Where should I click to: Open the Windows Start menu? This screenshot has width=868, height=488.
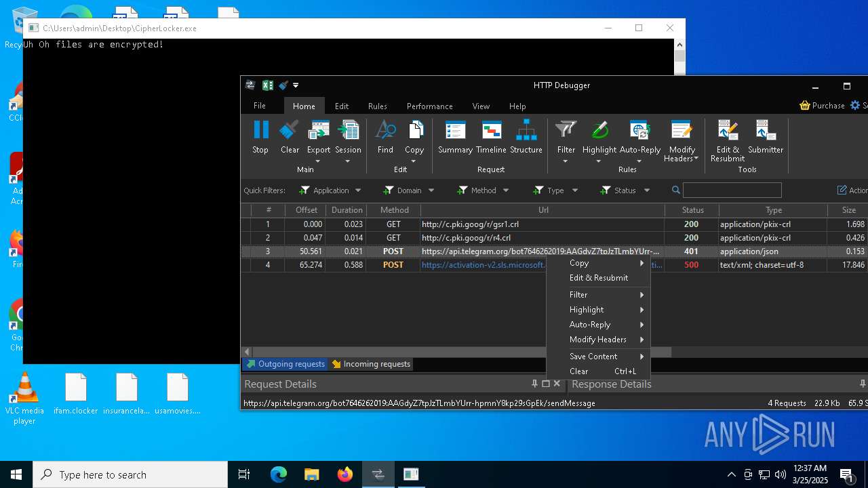pos(16,474)
